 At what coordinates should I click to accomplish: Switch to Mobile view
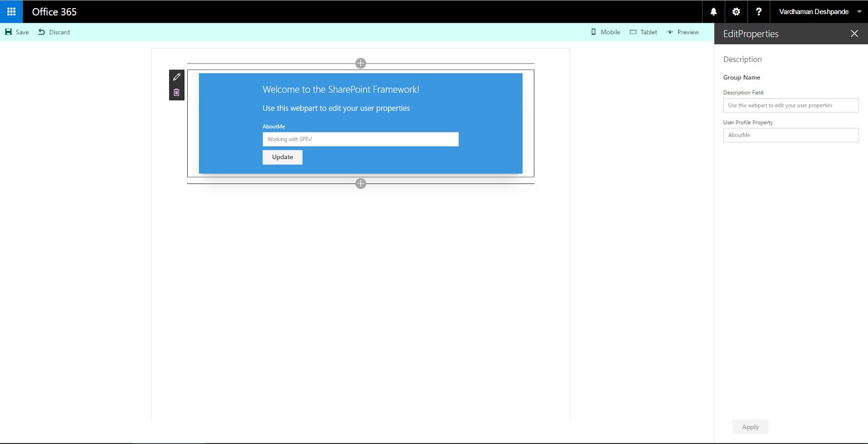[x=605, y=32]
